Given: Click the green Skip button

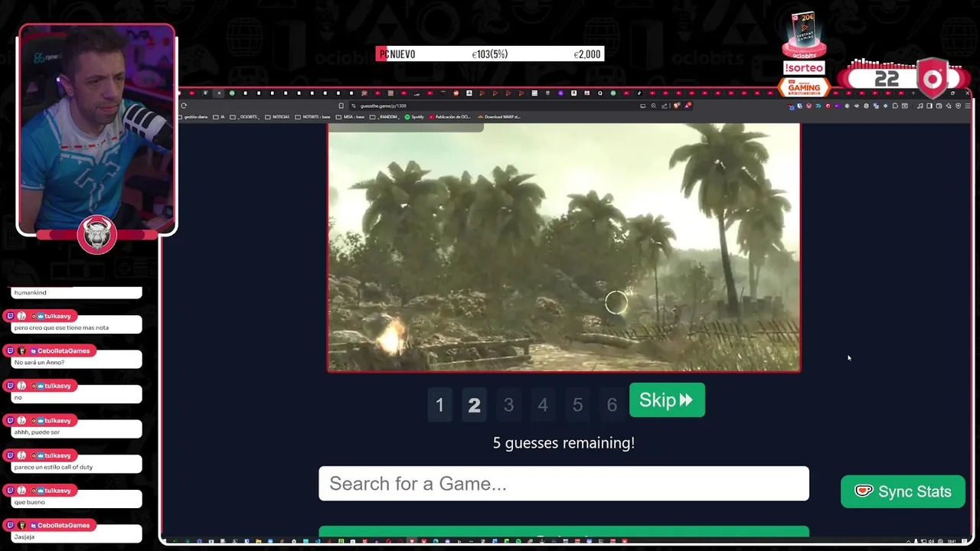Looking at the screenshot, I should pos(667,400).
